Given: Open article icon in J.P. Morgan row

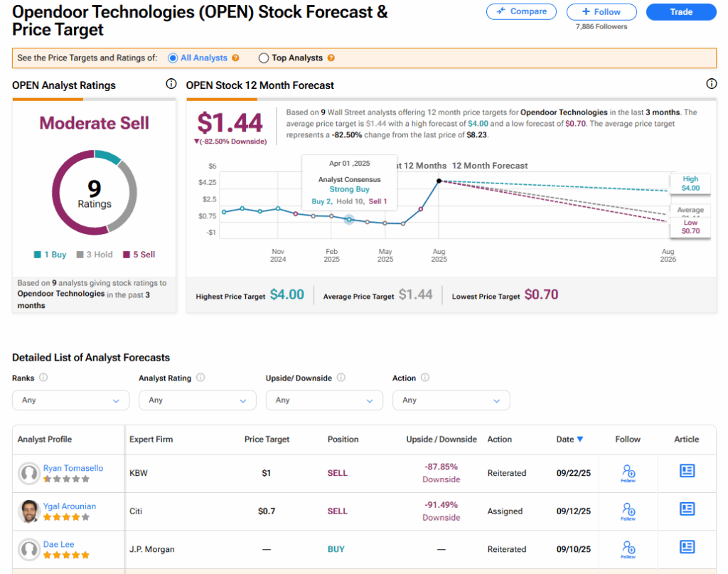Looking at the screenshot, I should pyautogui.click(x=687, y=547).
